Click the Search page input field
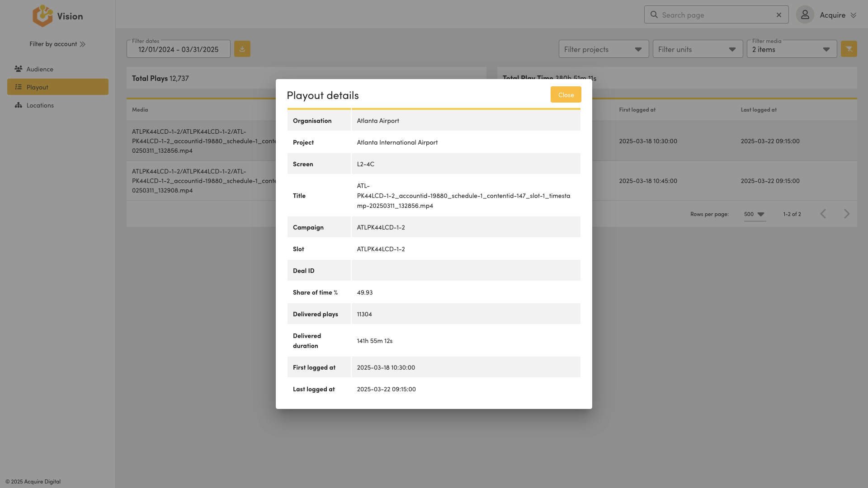868x488 pixels. tap(716, 15)
